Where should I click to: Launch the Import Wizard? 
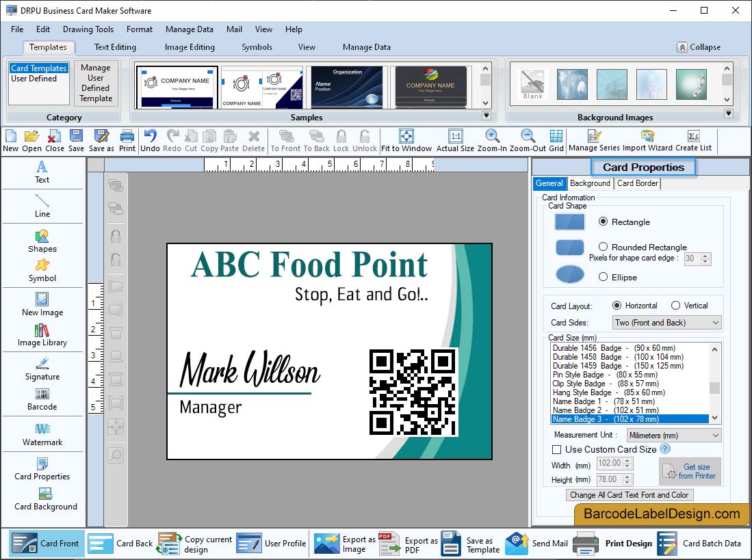[x=647, y=142]
